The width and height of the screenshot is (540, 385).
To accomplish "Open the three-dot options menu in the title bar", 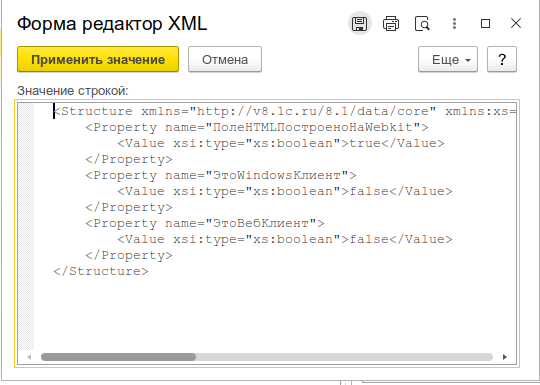I will click(x=454, y=23).
